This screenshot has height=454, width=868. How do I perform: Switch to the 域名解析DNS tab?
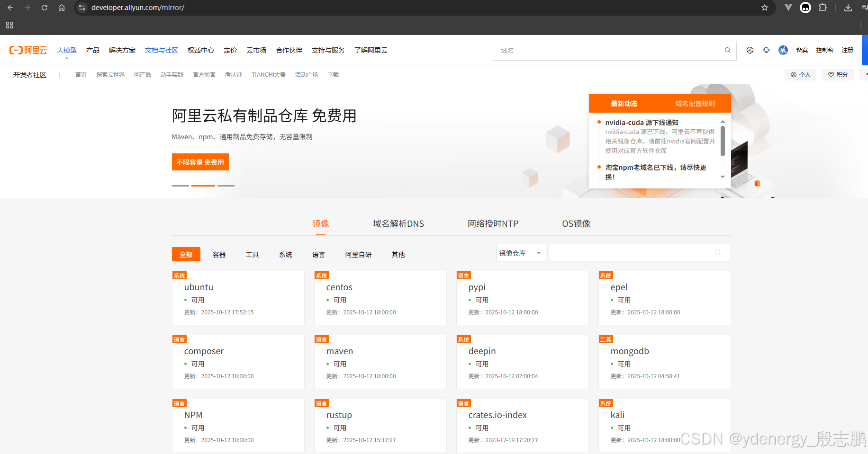pos(398,223)
